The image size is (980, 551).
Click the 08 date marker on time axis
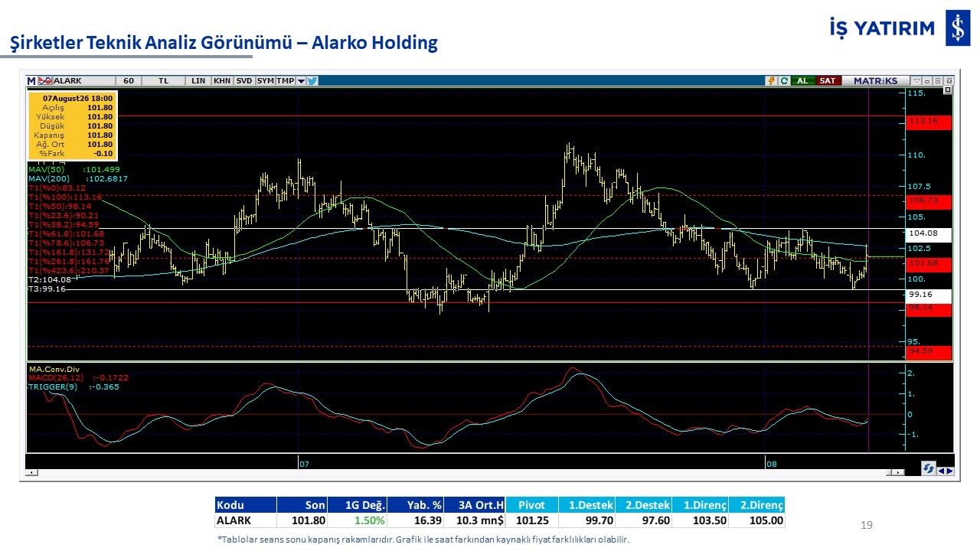pyautogui.click(x=772, y=464)
